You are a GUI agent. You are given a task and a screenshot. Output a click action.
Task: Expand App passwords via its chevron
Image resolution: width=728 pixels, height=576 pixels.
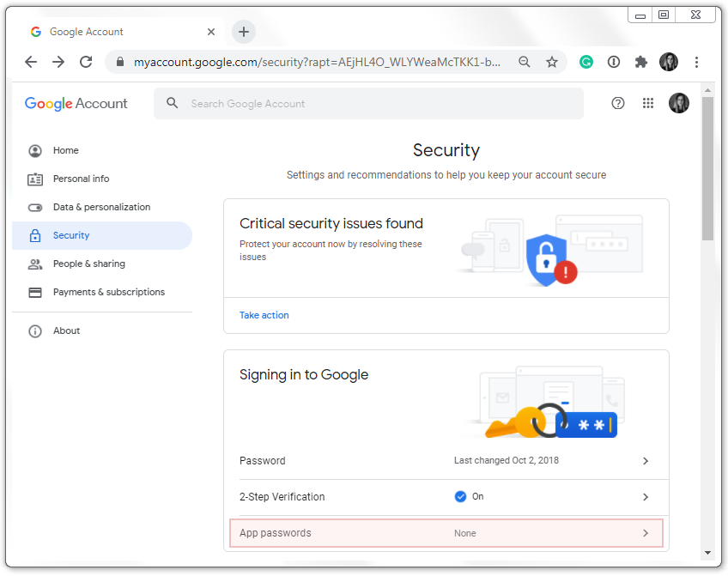click(x=646, y=533)
